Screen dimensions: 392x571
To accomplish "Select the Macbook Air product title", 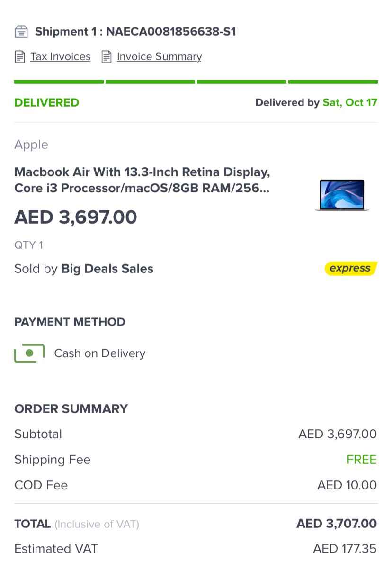I will [142, 180].
